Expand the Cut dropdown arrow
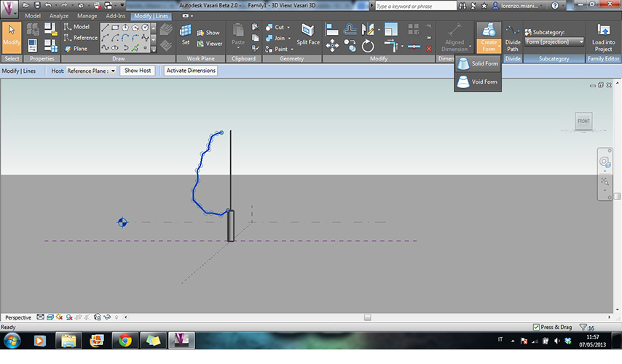622x364 pixels. (288, 28)
